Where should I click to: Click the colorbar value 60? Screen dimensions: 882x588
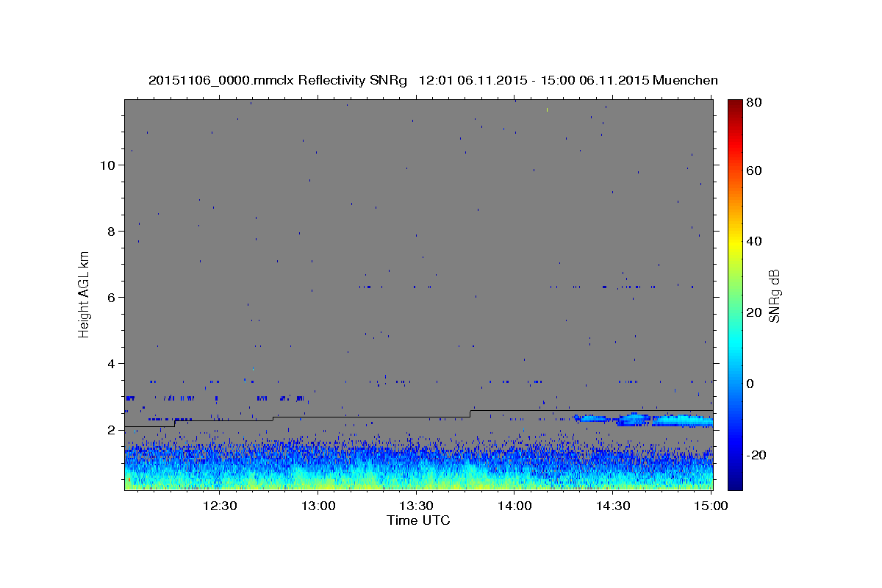(753, 171)
